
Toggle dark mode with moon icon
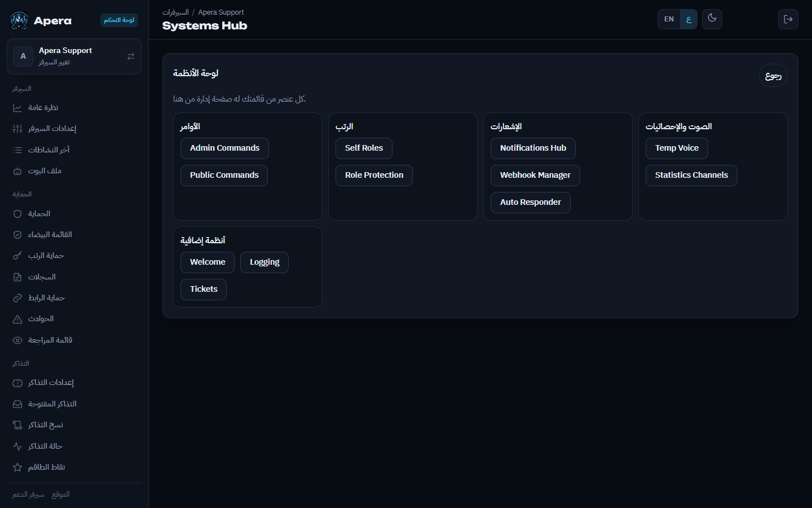pyautogui.click(x=712, y=19)
